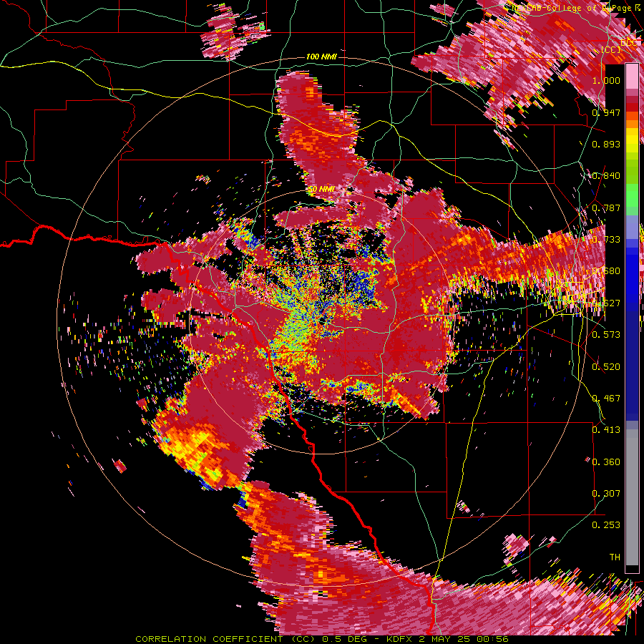Click the 0.360 legend value
The image size is (644, 644).
pyautogui.click(x=606, y=462)
